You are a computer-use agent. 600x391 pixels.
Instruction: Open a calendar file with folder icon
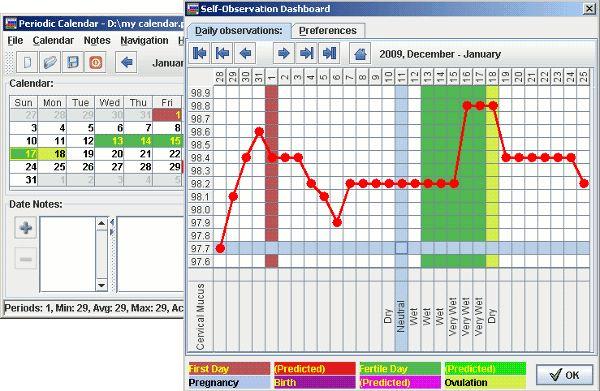point(50,62)
